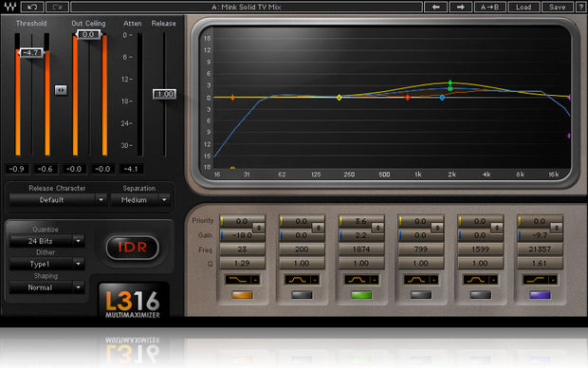Open filter type selector of 1599 Hz band
Image resolution: width=588 pixels, height=368 pixels.
click(480, 280)
